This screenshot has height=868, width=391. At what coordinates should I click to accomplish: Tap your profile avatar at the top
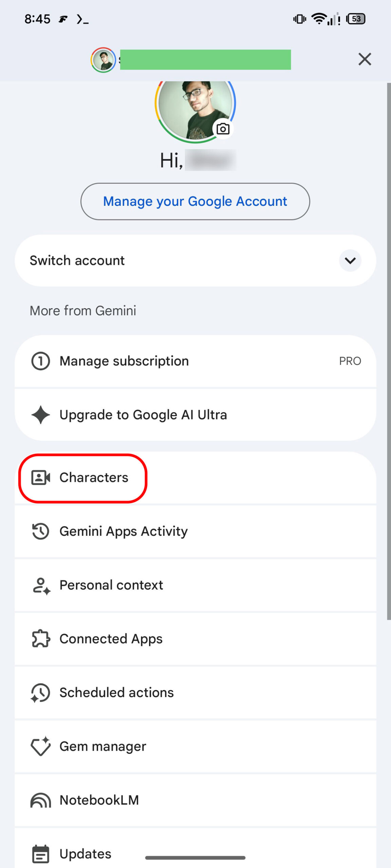tap(103, 60)
